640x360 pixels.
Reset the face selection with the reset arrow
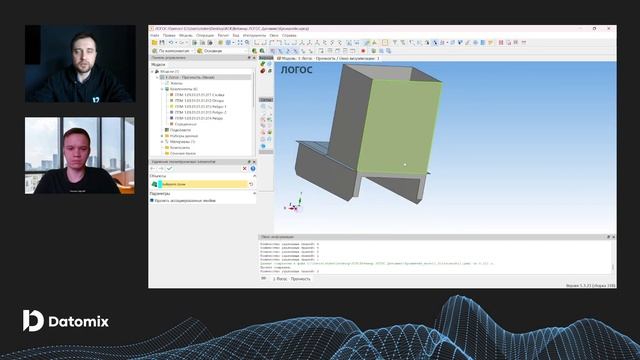pyautogui.click(x=251, y=184)
